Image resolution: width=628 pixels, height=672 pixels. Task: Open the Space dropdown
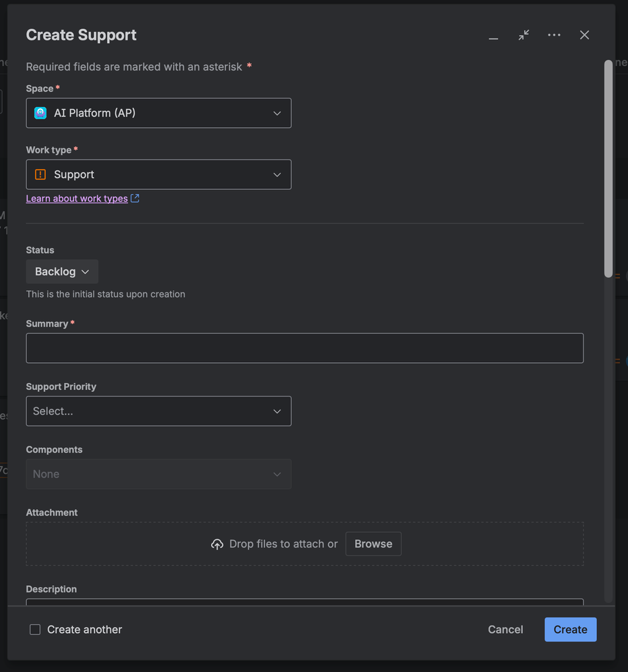point(158,113)
